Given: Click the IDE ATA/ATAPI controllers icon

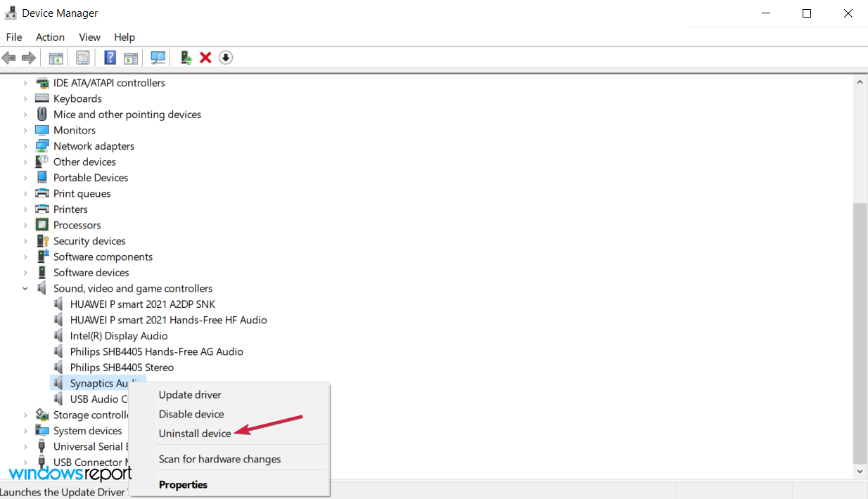Looking at the screenshot, I should coord(42,83).
